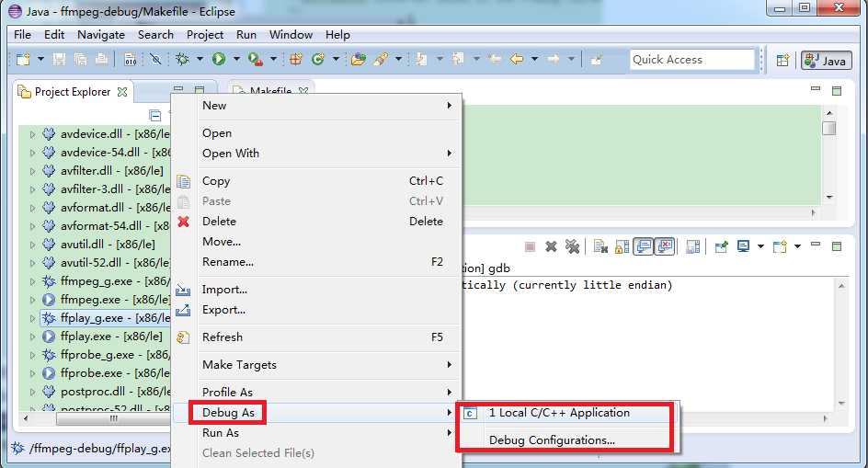The height and width of the screenshot is (468, 868).
Task: Choose Copy in the context menu
Action: point(316,181)
